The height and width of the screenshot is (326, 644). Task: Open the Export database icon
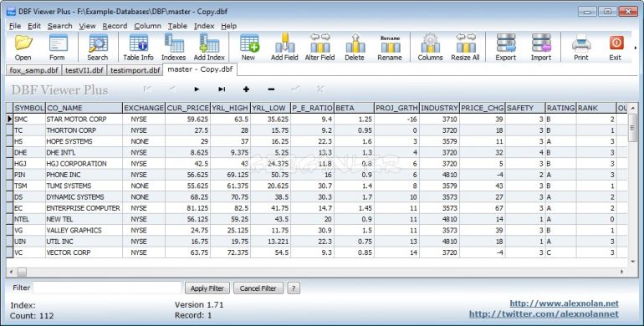(506, 48)
